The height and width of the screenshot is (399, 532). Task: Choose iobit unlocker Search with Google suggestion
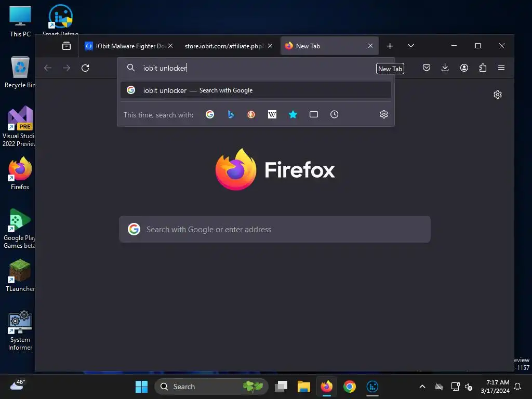click(x=256, y=90)
